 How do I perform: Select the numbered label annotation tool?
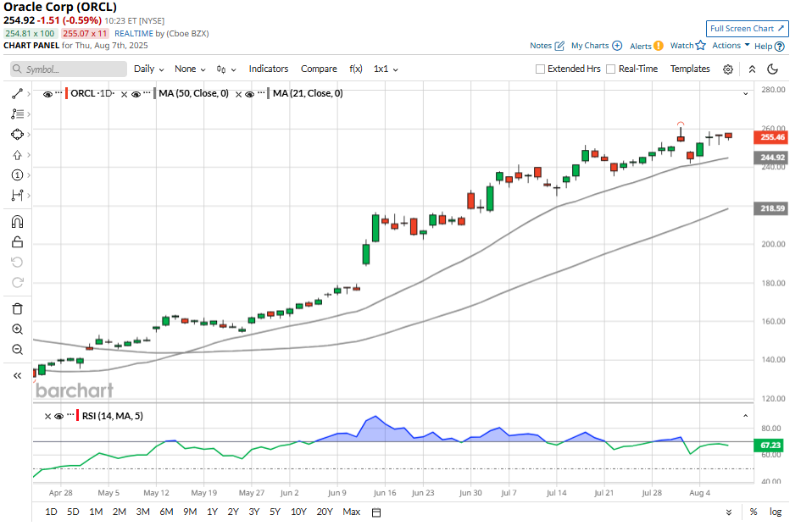click(17, 175)
